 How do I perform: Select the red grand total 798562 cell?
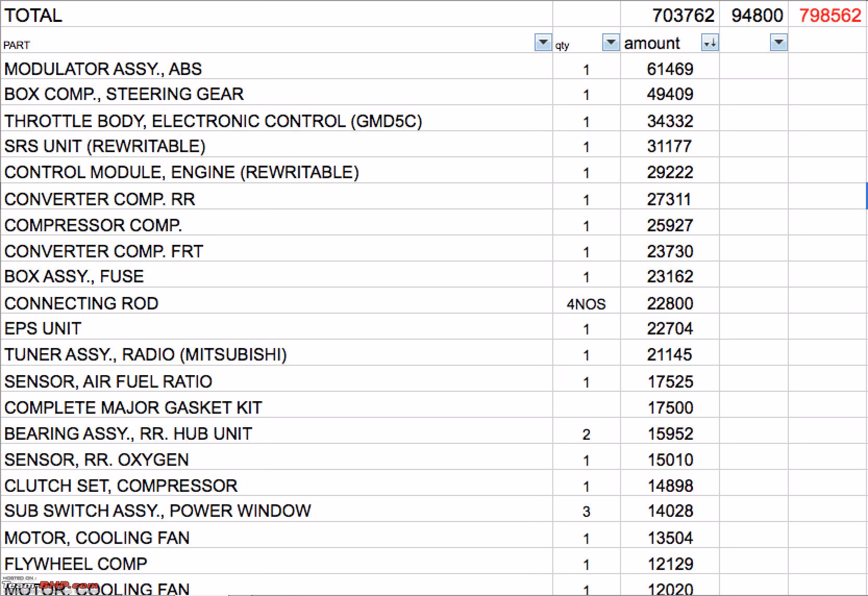tap(829, 15)
